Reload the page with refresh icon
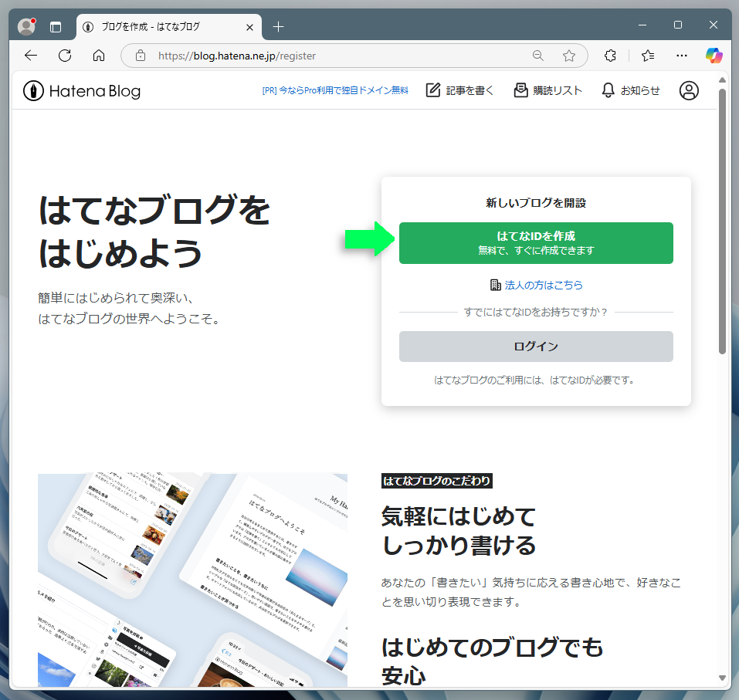This screenshot has width=739, height=700. 65,56
